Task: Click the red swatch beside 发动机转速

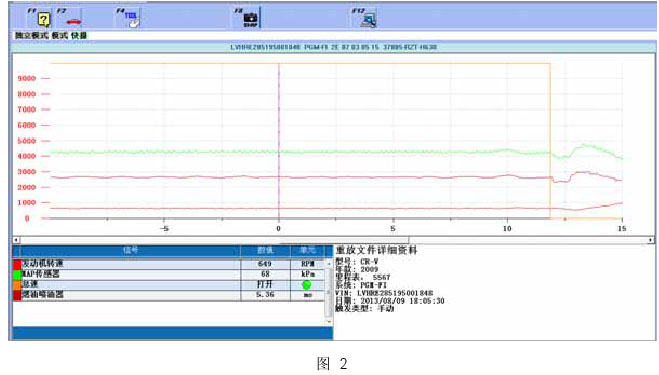Action: [x=17, y=264]
